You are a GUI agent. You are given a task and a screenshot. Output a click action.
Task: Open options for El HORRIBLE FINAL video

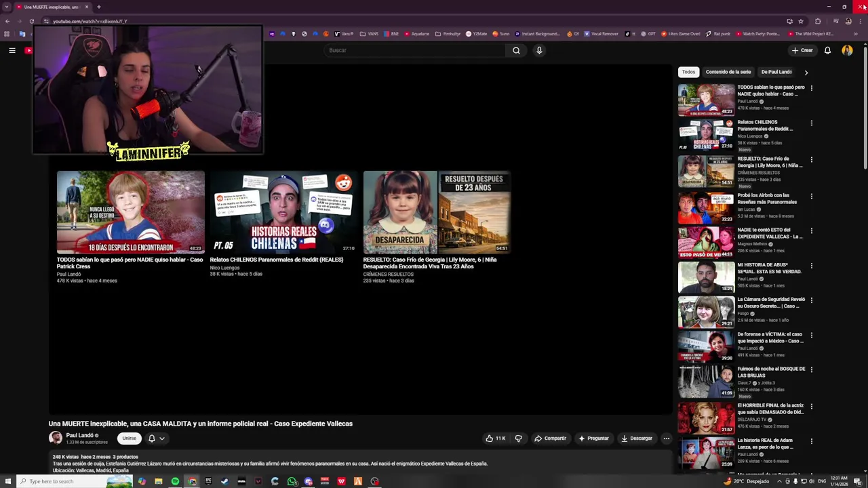click(x=811, y=407)
